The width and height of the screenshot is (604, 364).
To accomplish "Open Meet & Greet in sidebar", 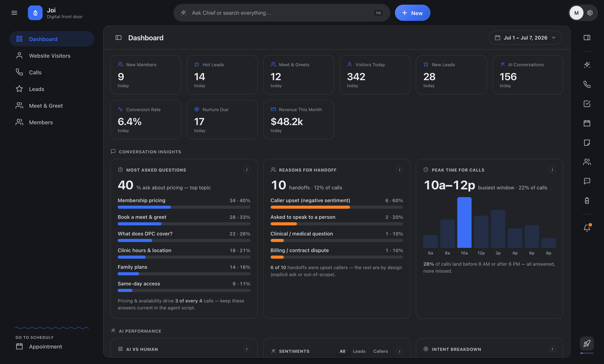I will (x=52, y=106).
